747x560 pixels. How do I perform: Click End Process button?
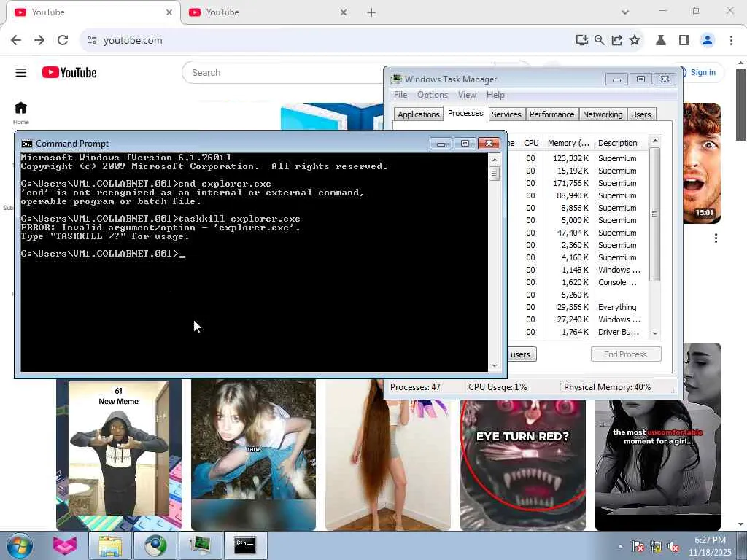[x=625, y=354]
